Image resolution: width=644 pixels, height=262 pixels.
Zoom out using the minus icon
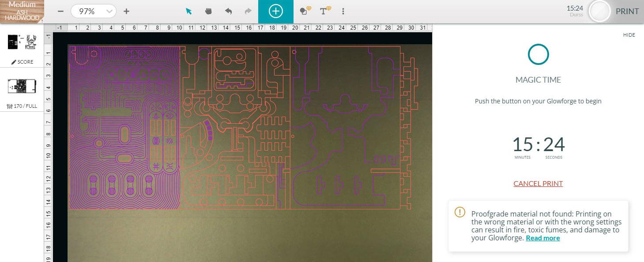pyautogui.click(x=60, y=11)
